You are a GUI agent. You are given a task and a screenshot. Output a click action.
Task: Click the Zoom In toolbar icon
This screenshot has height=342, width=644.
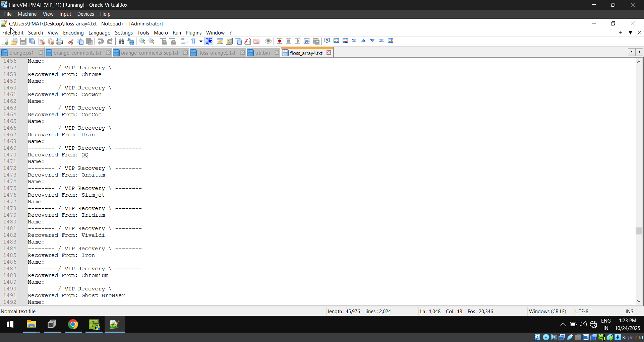click(x=142, y=41)
